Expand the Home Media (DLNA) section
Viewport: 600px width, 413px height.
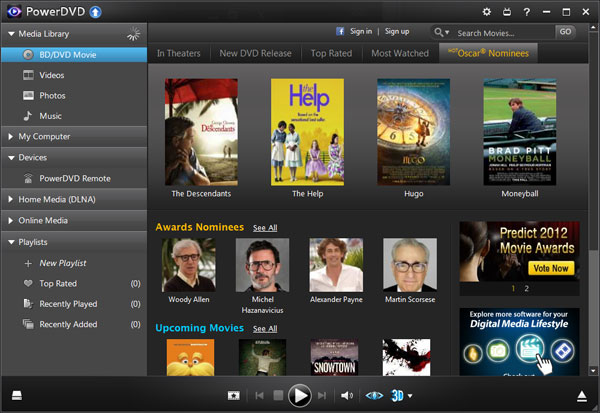tap(11, 199)
